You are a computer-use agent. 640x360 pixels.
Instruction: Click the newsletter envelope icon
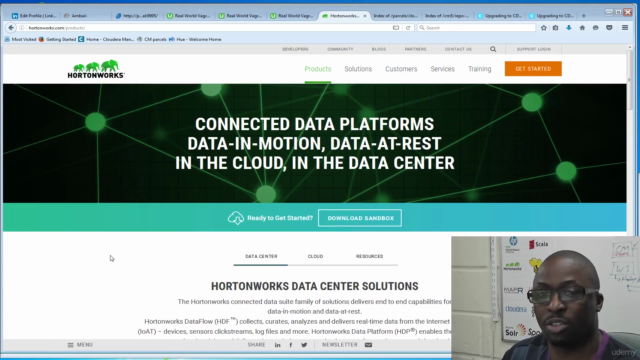(x=368, y=345)
